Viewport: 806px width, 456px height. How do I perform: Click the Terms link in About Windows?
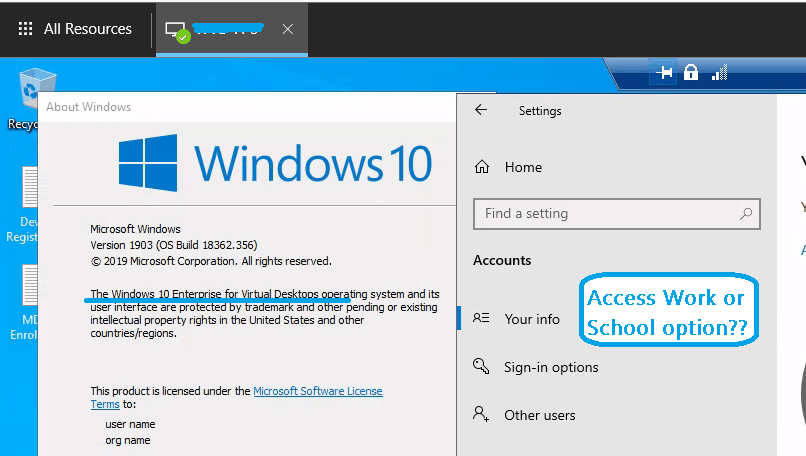(x=105, y=405)
